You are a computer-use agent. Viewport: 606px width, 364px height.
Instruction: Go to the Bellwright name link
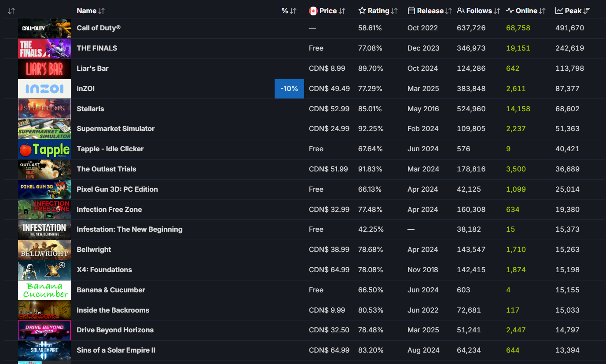(x=94, y=250)
